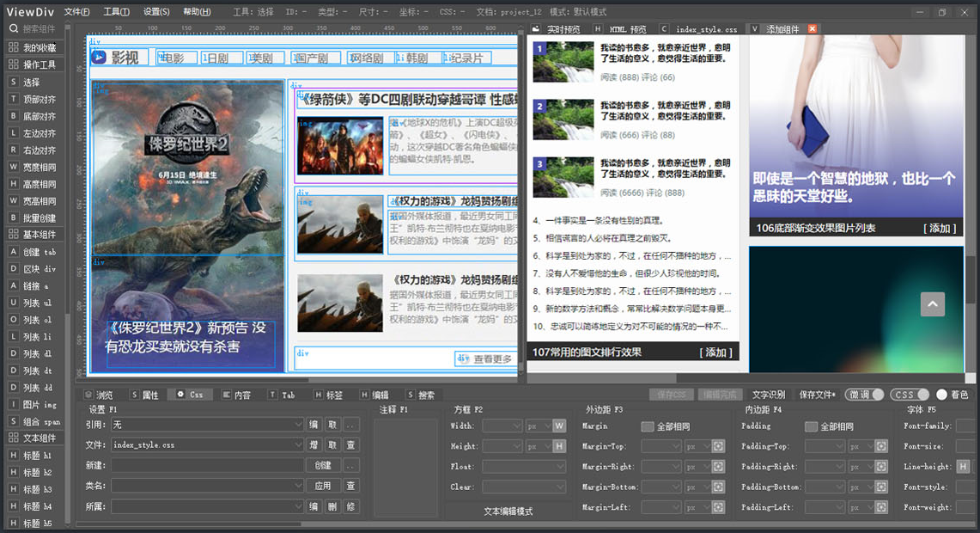Toggle the 微调 switch
Viewport: 980px width, 533px height.
pos(864,395)
